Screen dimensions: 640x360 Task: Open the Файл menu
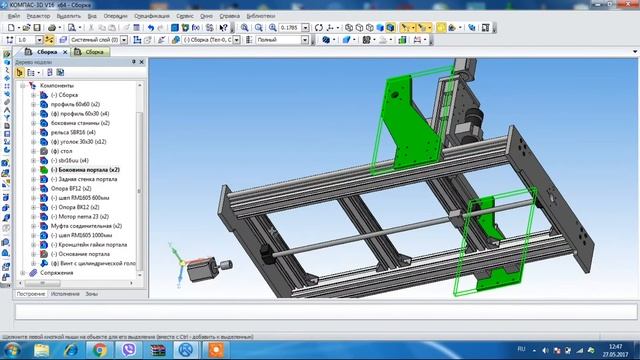pyautogui.click(x=13, y=16)
